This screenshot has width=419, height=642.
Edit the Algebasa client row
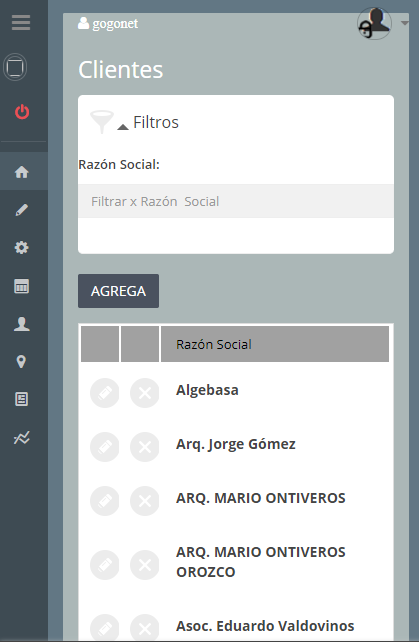(105, 393)
